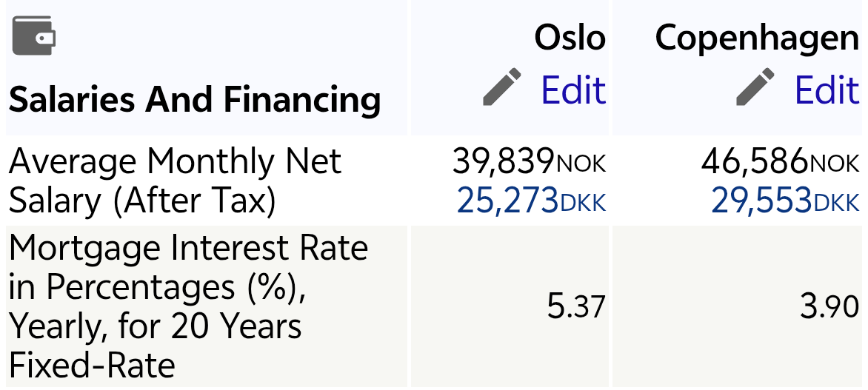Viewport: 868px width, 390px height.
Task: Click the DKK unit beside 25,273
Action: pyautogui.click(x=584, y=203)
